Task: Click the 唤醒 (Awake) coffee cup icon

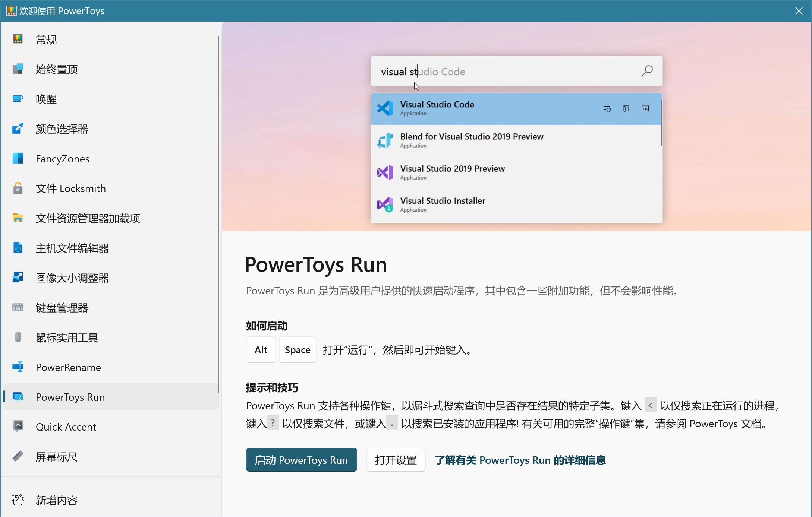Action: pyautogui.click(x=18, y=99)
